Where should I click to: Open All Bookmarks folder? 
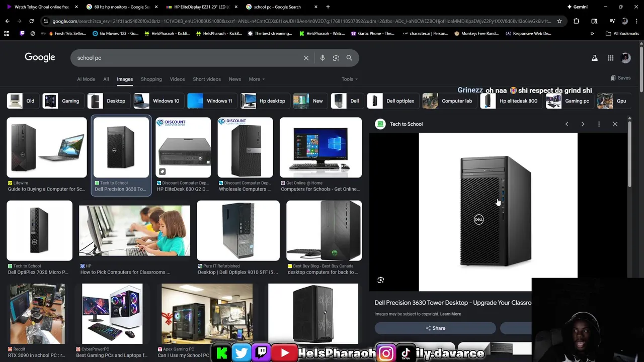(622, 34)
